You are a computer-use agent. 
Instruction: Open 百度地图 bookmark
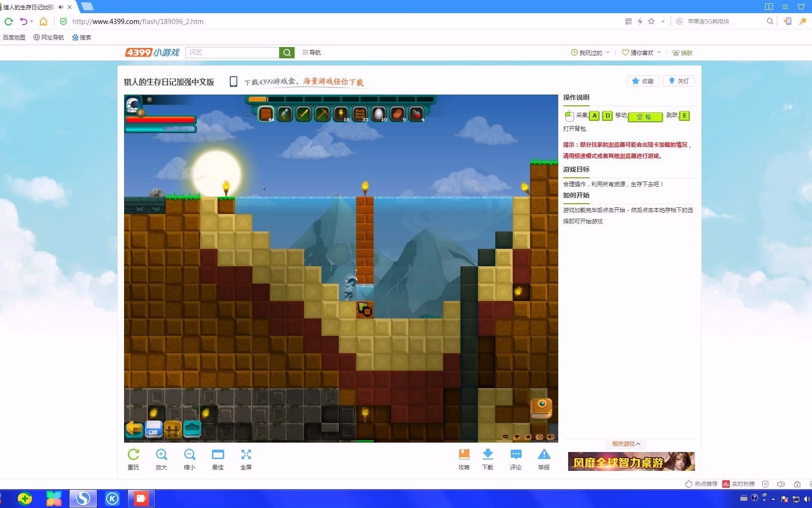tap(14, 38)
